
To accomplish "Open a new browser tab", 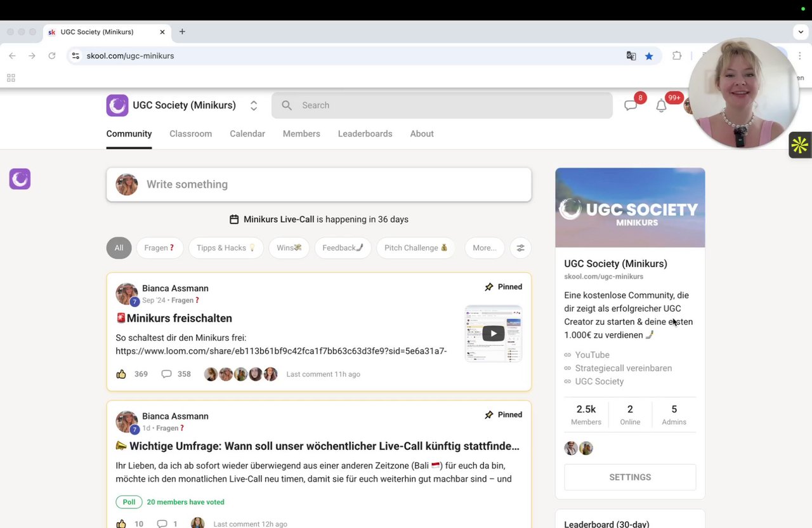I will pyautogui.click(x=182, y=32).
